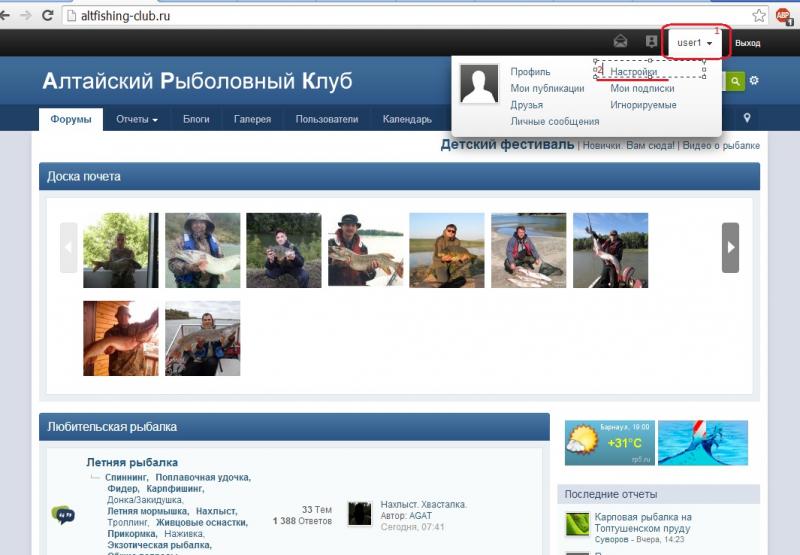Click the map pin icon in navbar
Screen dimensions: 800x555
pyautogui.click(x=747, y=119)
